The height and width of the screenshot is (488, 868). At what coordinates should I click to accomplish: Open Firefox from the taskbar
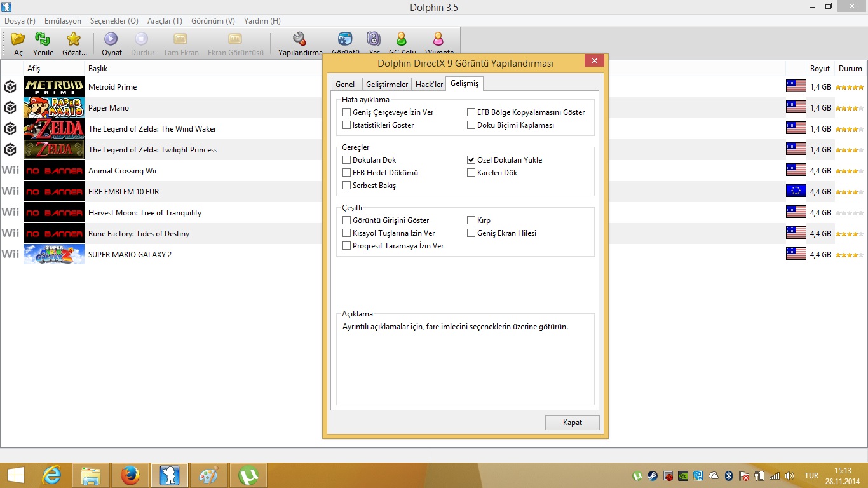click(130, 475)
